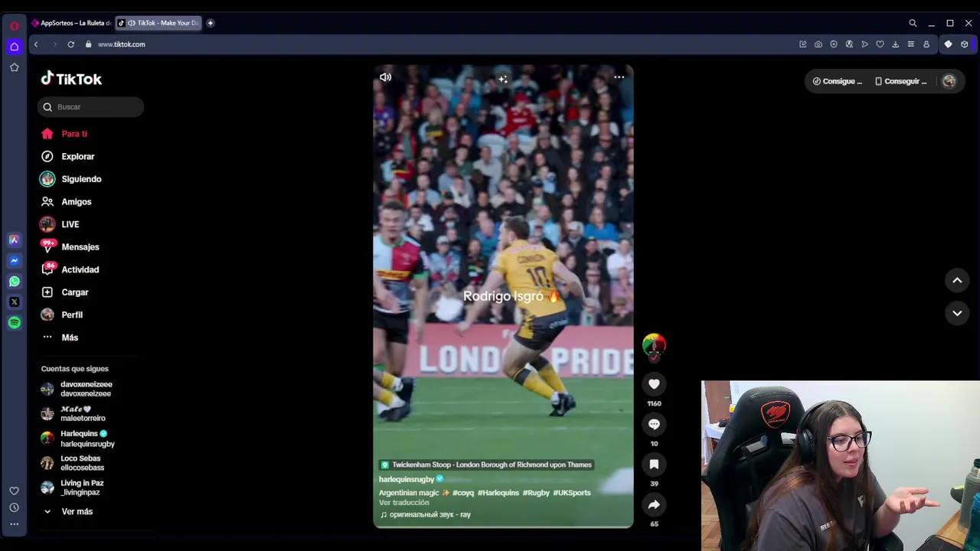This screenshot has width=980, height=551.
Task: Click the downloads icon in the browser toolbar
Action: coord(895,44)
